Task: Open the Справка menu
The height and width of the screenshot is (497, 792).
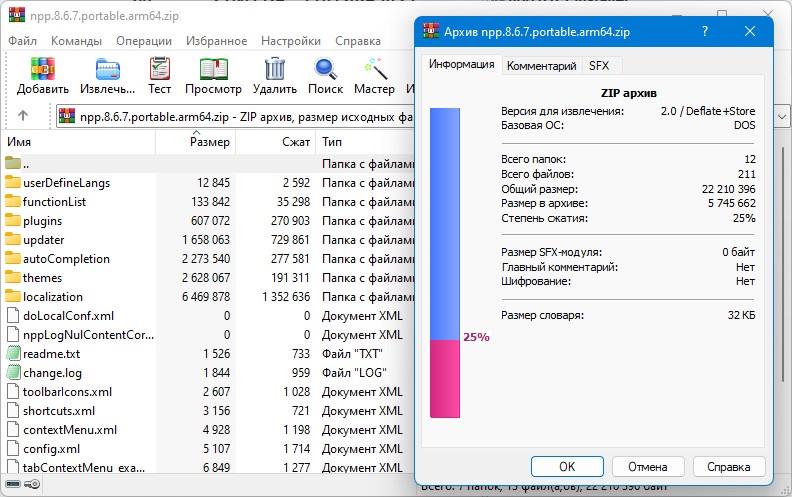Action: (x=358, y=41)
